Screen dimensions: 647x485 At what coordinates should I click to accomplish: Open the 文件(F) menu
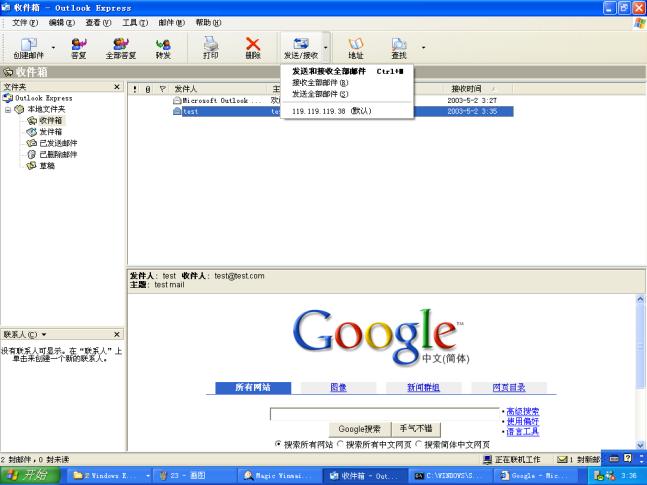tap(25, 23)
